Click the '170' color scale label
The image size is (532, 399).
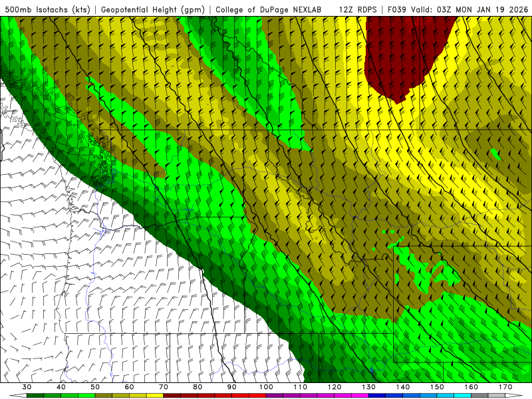(505, 387)
